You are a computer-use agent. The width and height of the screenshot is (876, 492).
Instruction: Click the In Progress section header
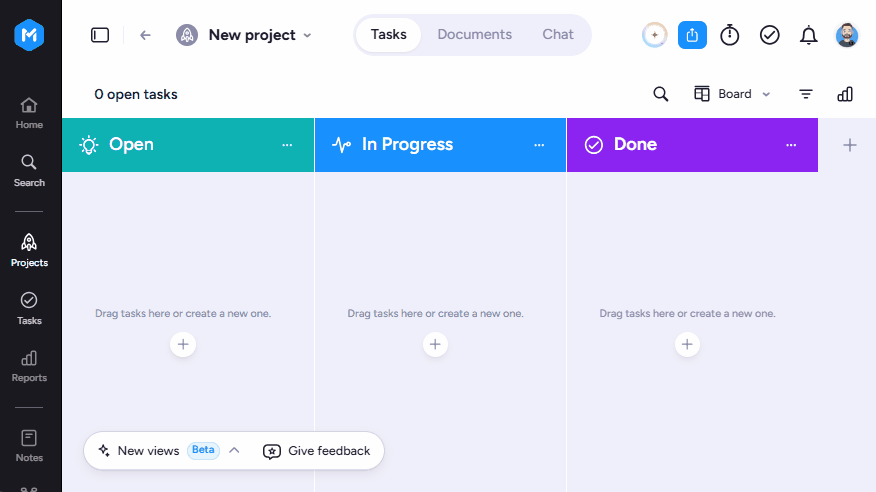click(440, 145)
